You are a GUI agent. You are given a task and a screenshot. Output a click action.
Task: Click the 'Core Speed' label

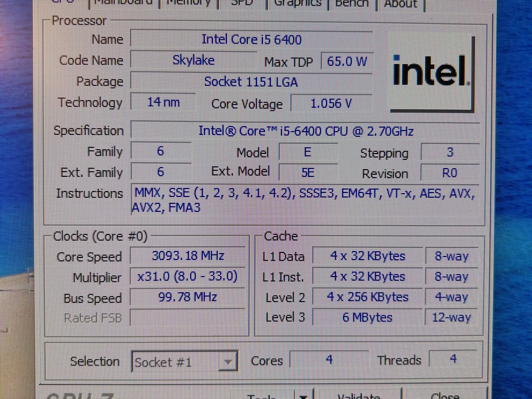point(89,257)
